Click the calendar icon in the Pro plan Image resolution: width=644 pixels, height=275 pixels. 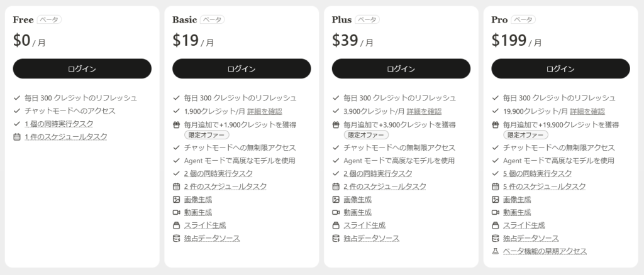(x=495, y=186)
